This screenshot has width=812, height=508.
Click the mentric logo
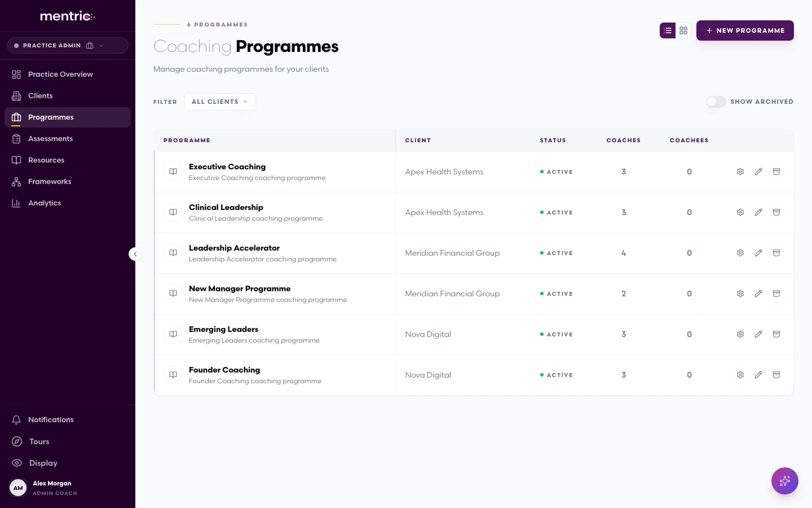tap(67, 16)
